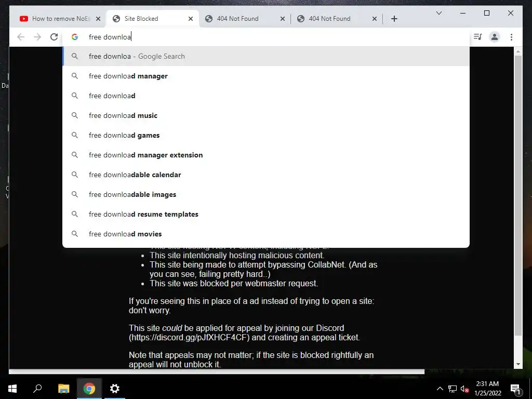Click the vertical scrollbar down arrow
The image size is (532, 399).
[x=518, y=364]
